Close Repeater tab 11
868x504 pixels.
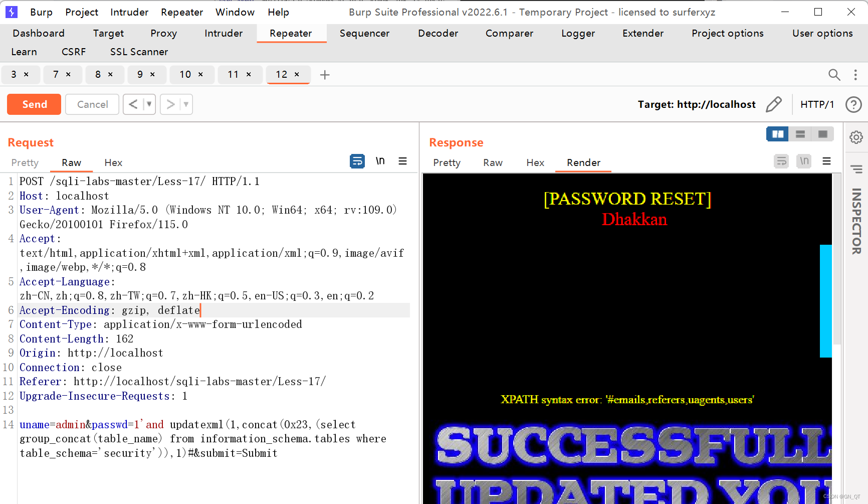click(249, 74)
